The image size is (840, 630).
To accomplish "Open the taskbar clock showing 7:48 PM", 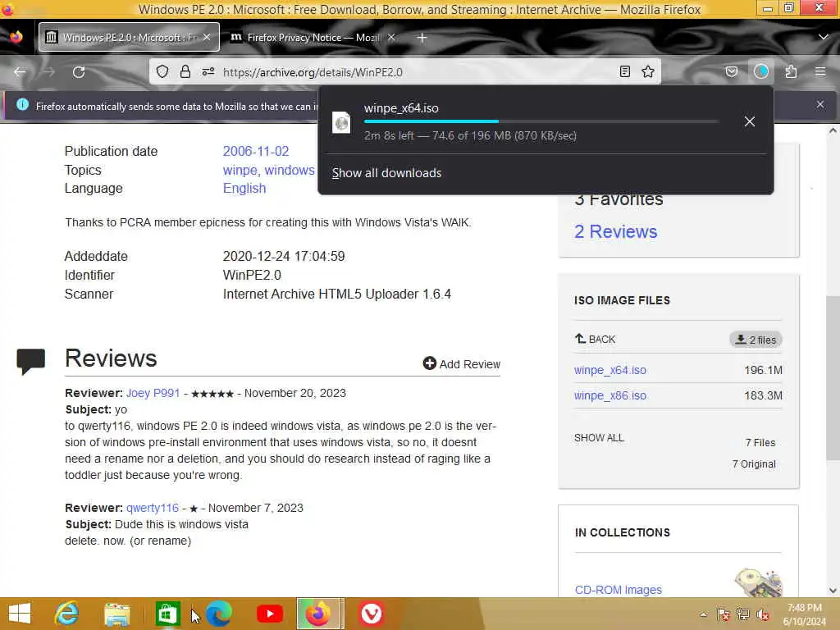I will point(804,614).
